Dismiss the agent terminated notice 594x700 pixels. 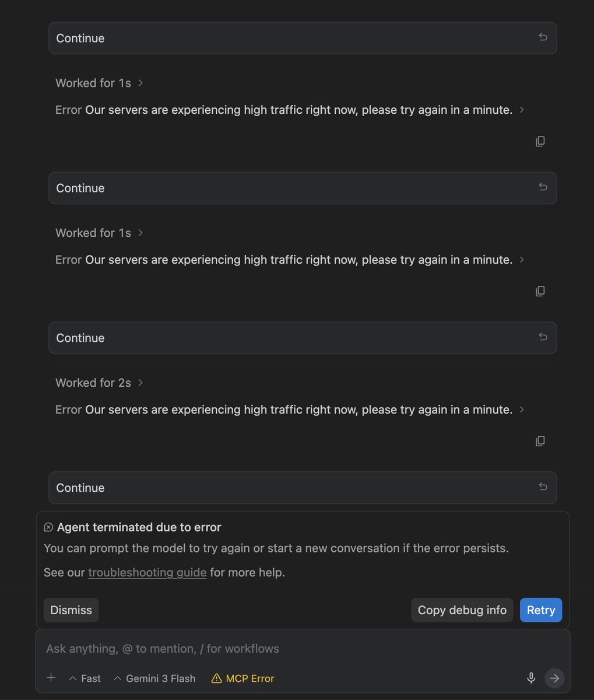click(x=71, y=610)
